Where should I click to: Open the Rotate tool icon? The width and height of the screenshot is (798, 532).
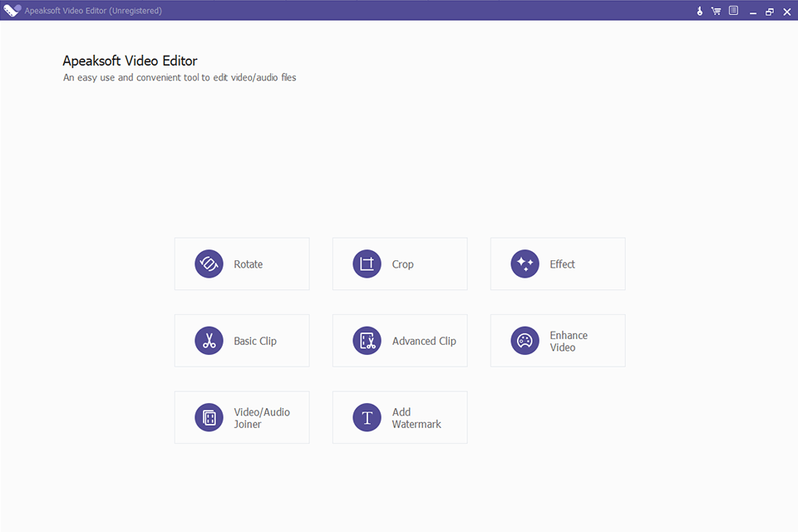[209, 264]
